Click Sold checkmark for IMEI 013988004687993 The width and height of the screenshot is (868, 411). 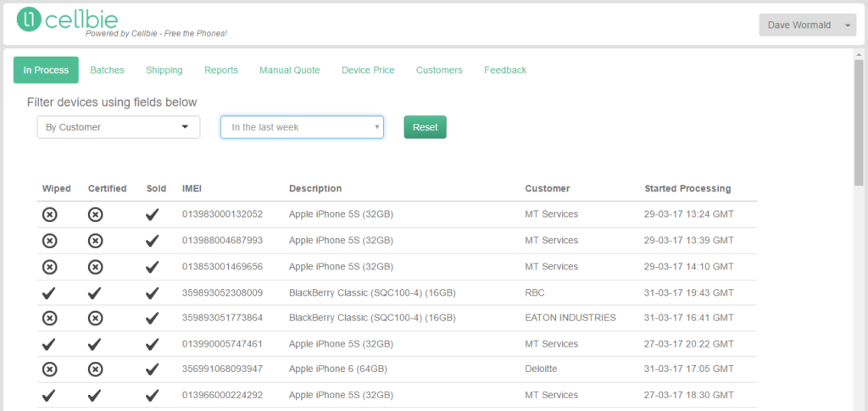(x=153, y=241)
